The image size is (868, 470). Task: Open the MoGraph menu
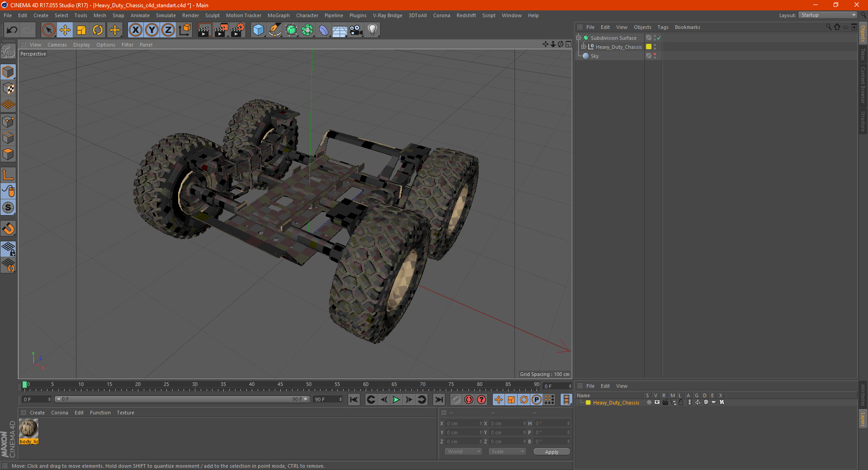[278, 15]
